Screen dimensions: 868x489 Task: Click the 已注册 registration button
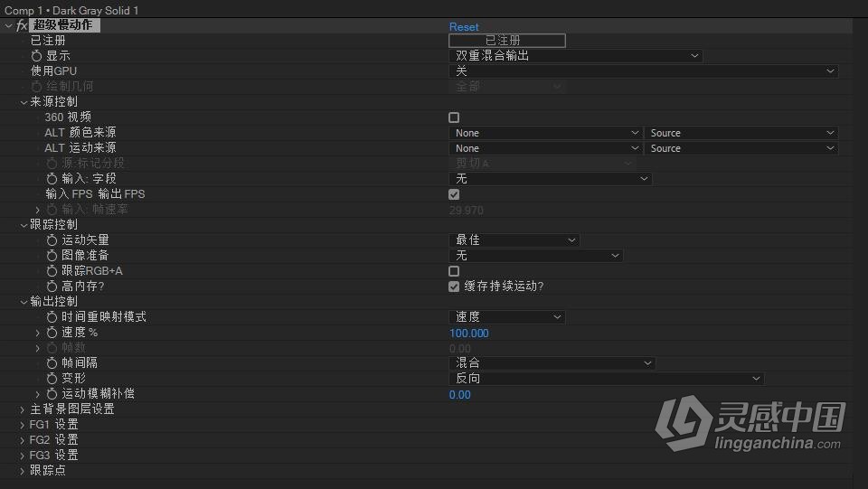coord(507,41)
